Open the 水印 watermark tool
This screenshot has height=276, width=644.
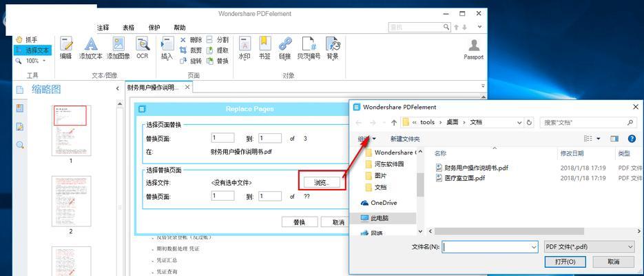tap(245, 48)
